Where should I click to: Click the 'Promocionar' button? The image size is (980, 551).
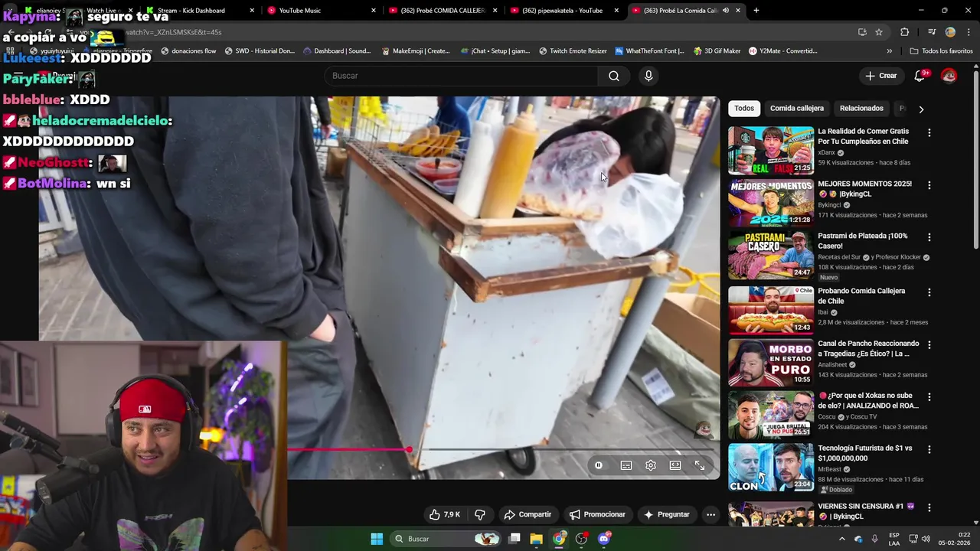pyautogui.click(x=597, y=514)
